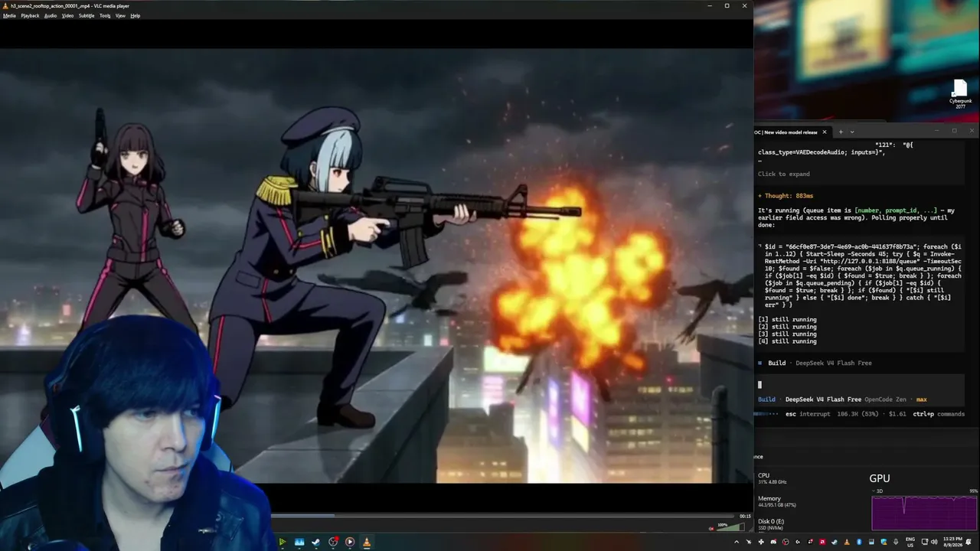Close the 'OC | New video model release' tab
Image resolution: width=980 pixels, height=551 pixels.
tap(826, 132)
